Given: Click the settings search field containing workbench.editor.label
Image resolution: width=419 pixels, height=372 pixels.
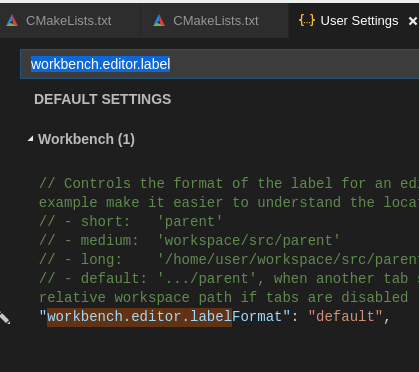Looking at the screenshot, I should click(x=220, y=64).
